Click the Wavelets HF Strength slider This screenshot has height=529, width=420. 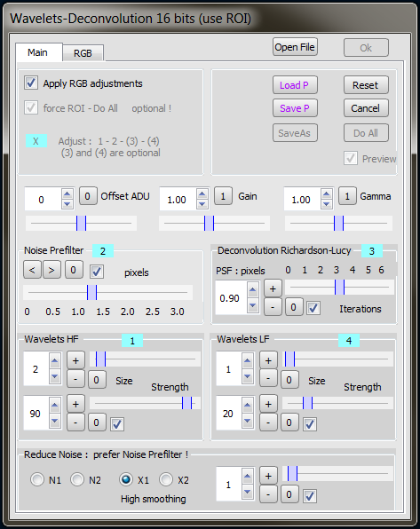[145, 403]
